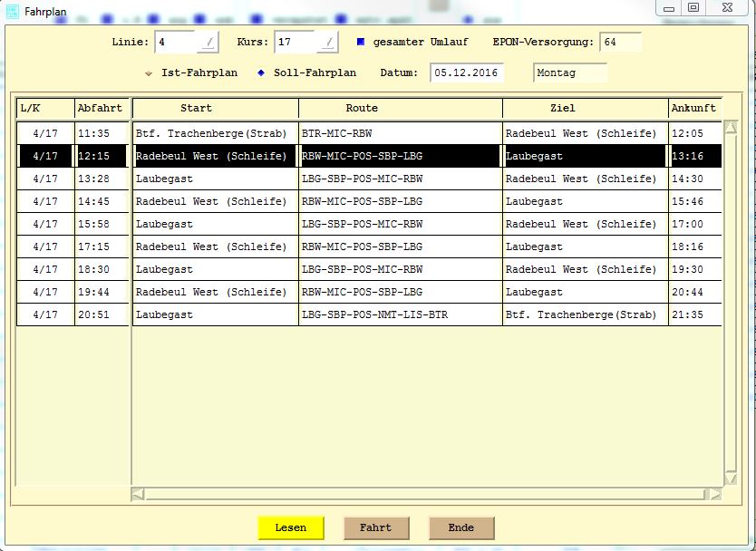Open the Linie dropdown arrow
The image size is (756, 551).
pyautogui.click(x=208, y=42)
